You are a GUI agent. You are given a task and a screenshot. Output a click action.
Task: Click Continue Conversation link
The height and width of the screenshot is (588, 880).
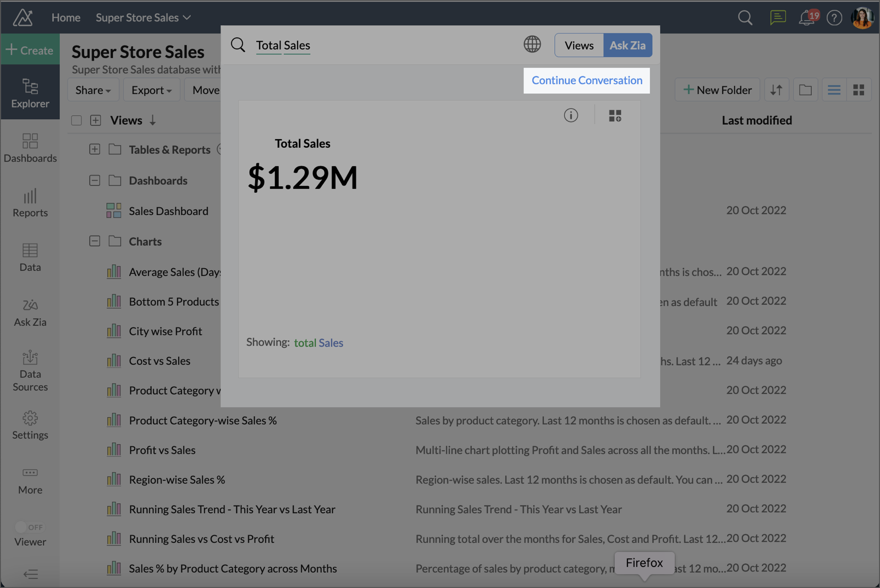coord(587,80)
